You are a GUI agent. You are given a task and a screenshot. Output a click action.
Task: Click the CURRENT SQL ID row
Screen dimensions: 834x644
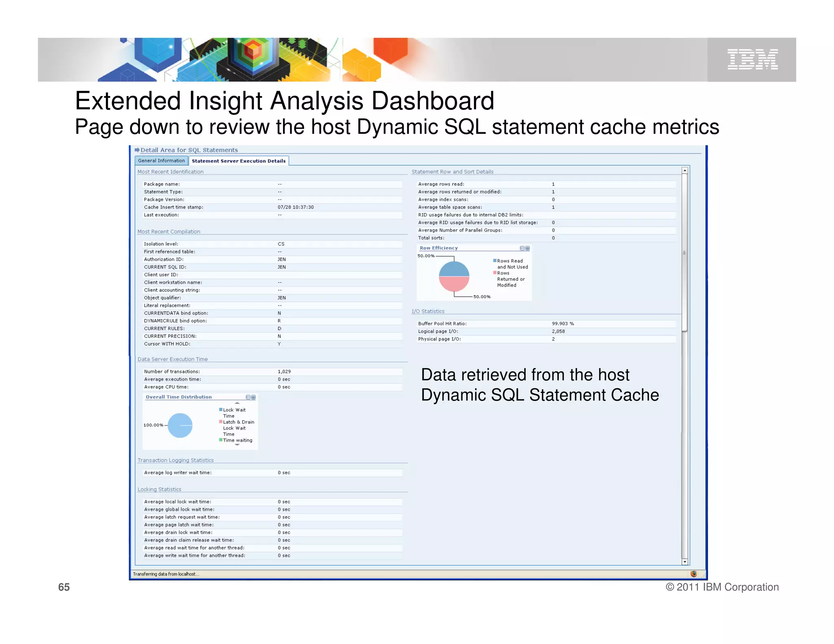click(272, 267)
